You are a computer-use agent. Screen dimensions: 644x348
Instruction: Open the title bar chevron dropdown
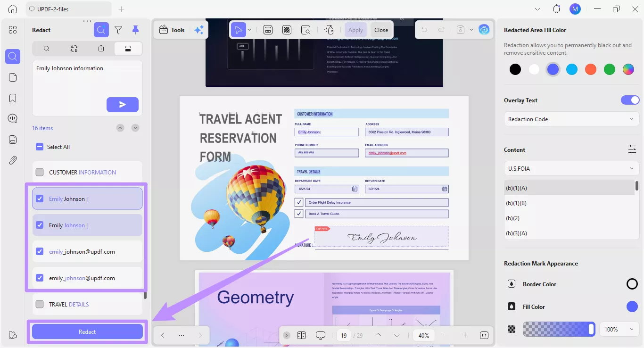click(x=537, y=9)
